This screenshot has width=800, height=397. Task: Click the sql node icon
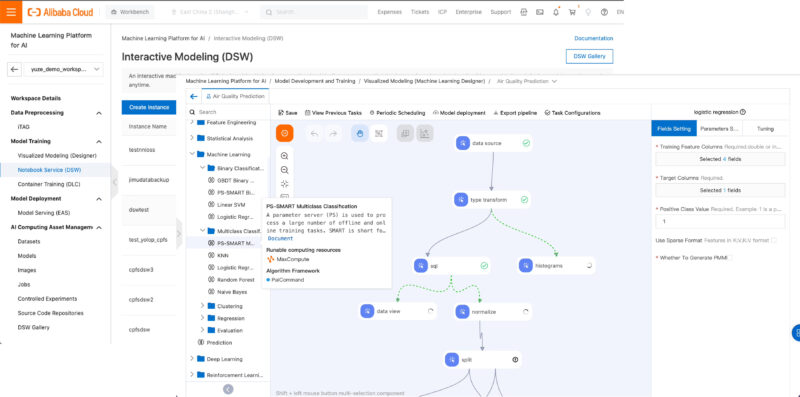pos(421,266)
